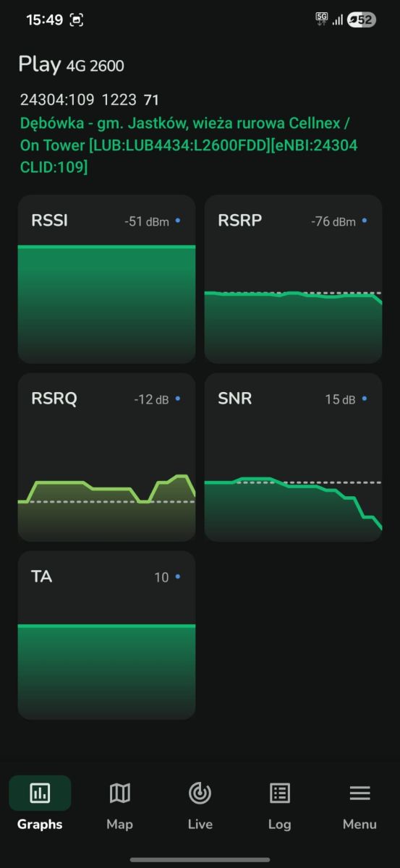Image resolution: width=400 pixels, height=868 pixels.
Task: Tap blue dot beside TA value 10
Action: point(178,576)
